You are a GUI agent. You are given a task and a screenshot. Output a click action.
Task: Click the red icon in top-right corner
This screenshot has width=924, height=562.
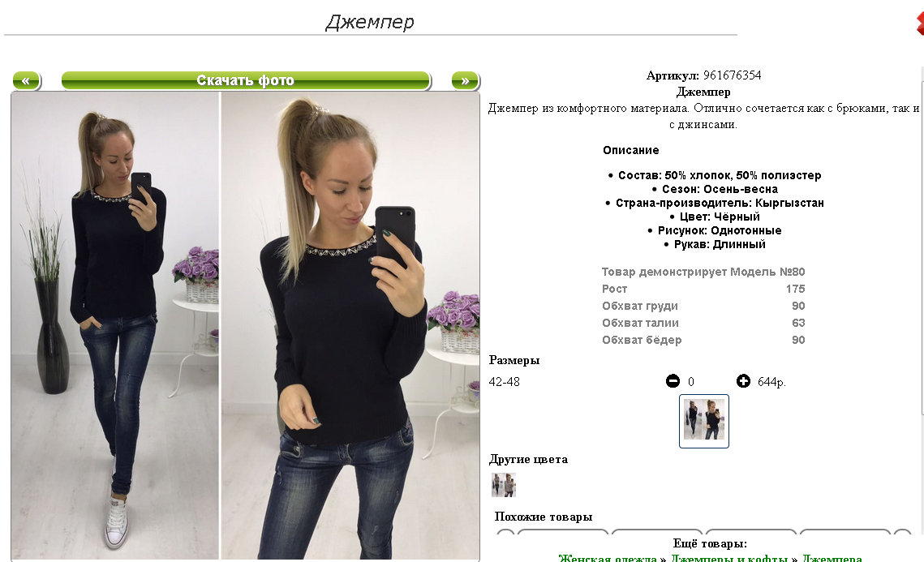tap(920, 24)
